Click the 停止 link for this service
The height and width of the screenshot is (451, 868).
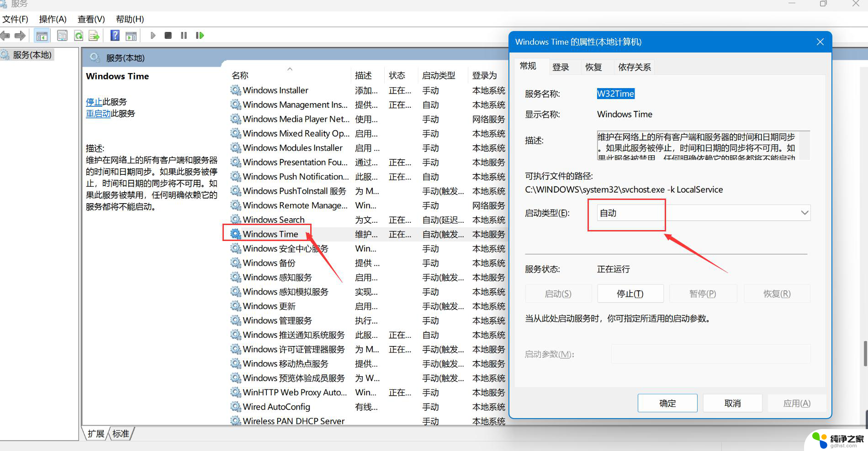coord(94,102)
